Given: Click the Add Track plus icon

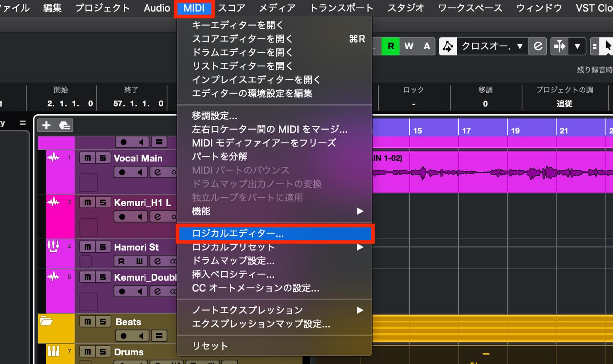Looking at the screenshot, I should pos(46,125).
